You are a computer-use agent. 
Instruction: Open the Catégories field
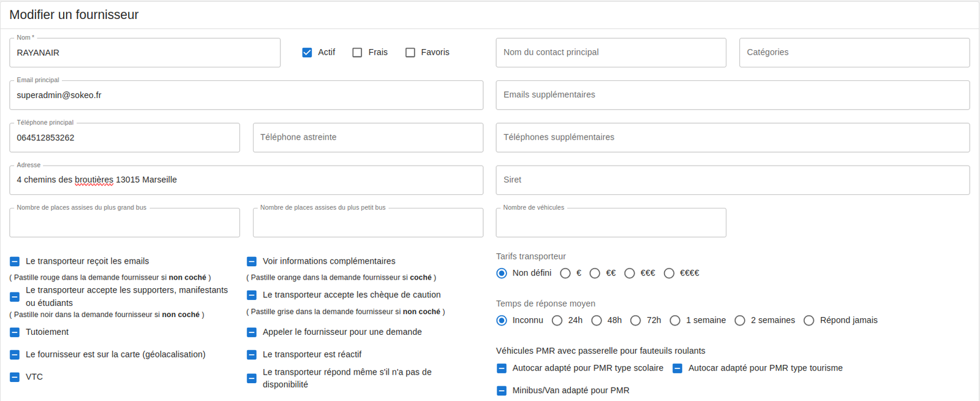point(854,53)
